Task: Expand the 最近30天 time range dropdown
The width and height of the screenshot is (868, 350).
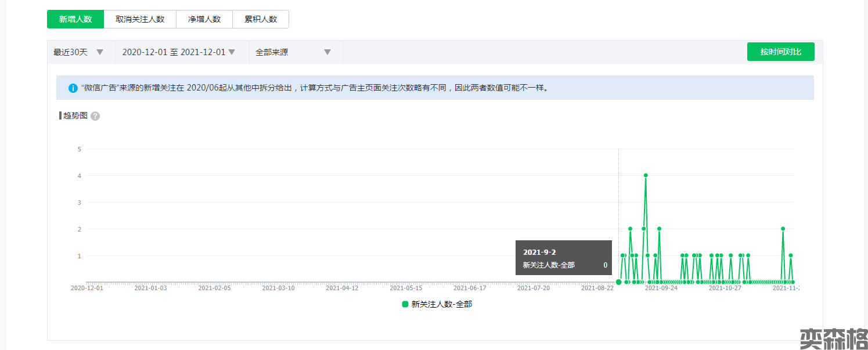Action: (99, 52)
